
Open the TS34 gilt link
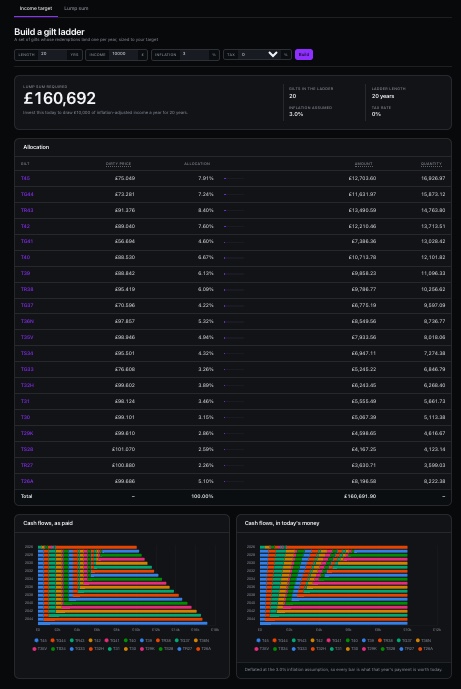(27, 353)
